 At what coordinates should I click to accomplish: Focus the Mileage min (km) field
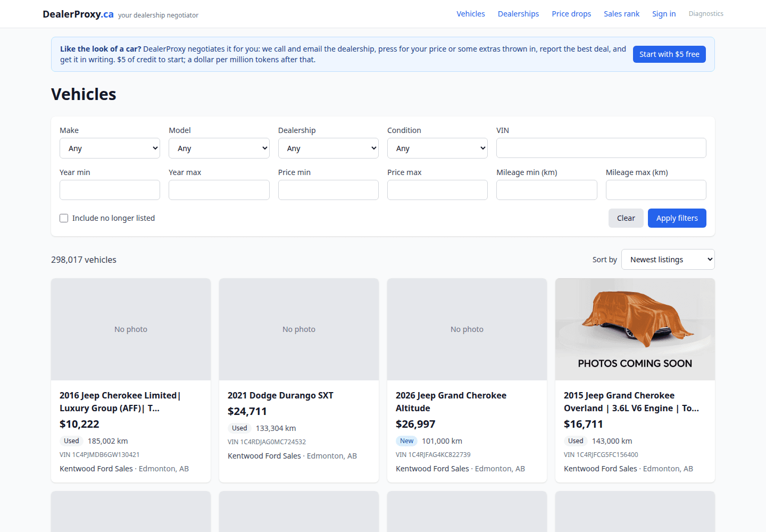pyautogui.click(x=546, y=190)
